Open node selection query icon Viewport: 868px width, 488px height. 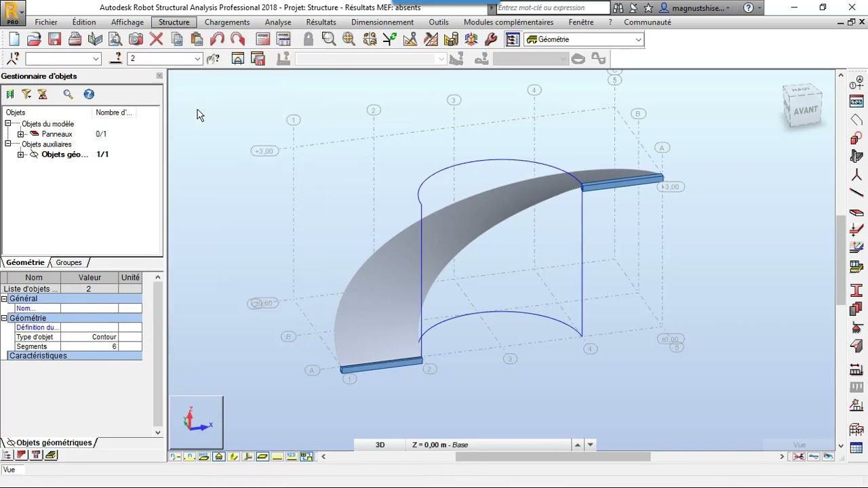[13, 59]
